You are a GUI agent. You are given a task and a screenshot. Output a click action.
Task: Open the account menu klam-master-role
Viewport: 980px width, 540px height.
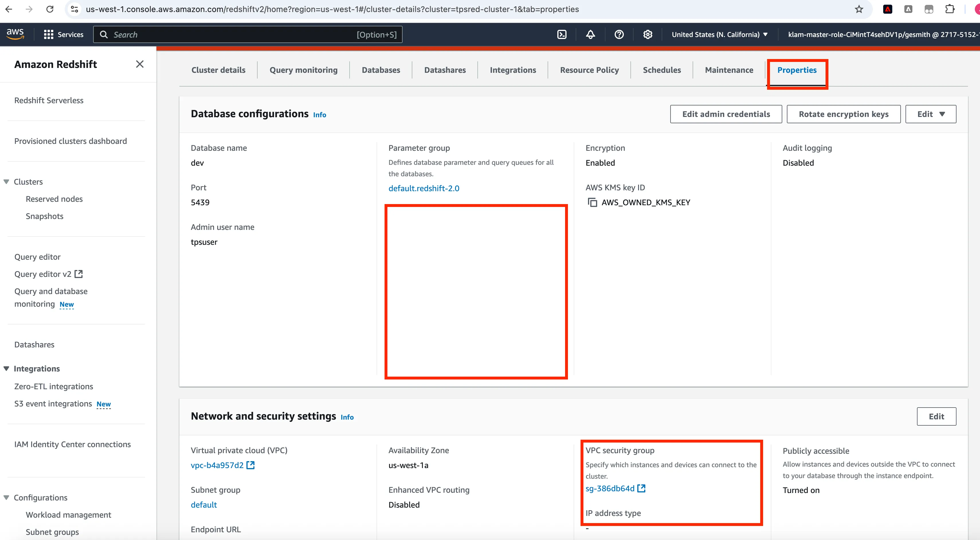coord(883,35)
